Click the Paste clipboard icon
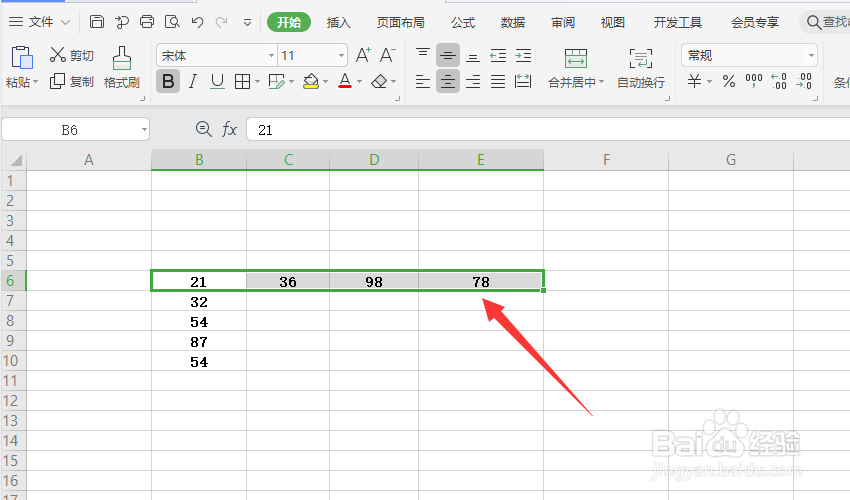This screenshot has height=500, width=850. [22, 58]
